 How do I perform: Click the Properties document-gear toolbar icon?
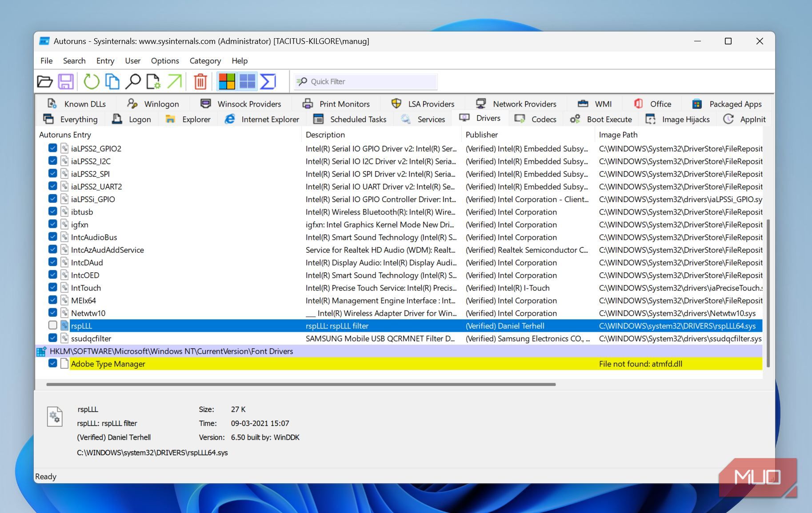click(153, 81)
